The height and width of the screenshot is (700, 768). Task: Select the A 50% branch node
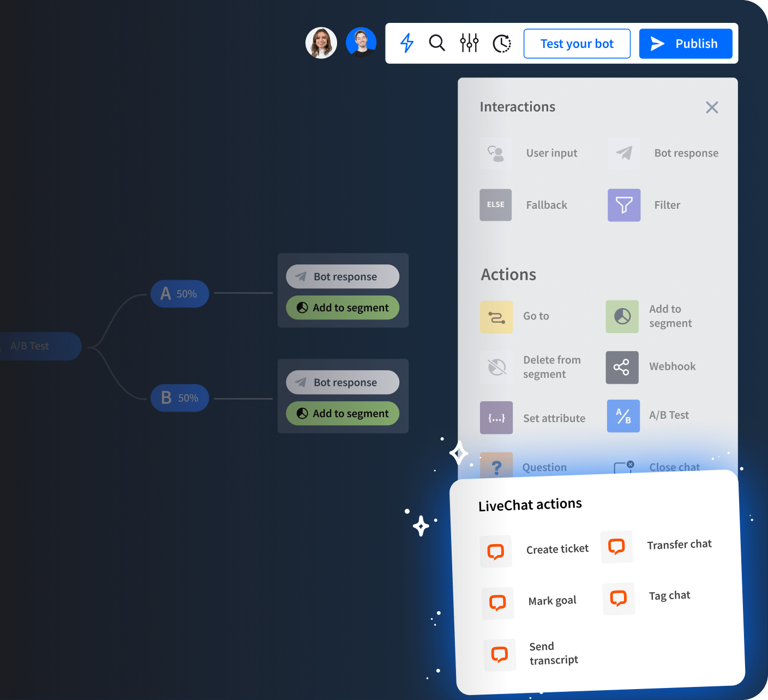179,293
